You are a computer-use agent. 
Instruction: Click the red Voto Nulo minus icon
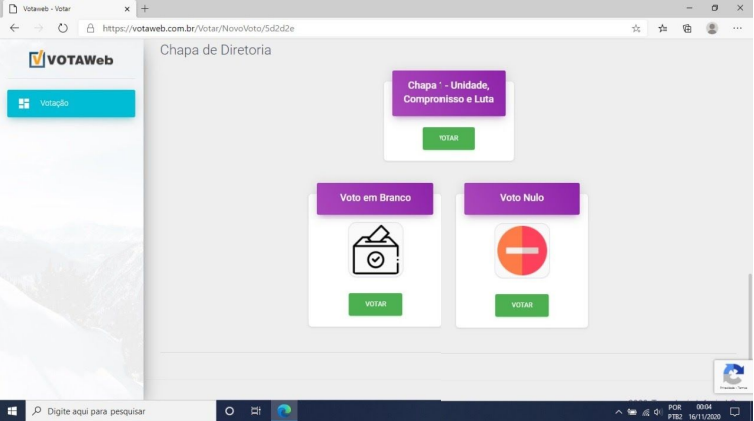coord(521,250)
